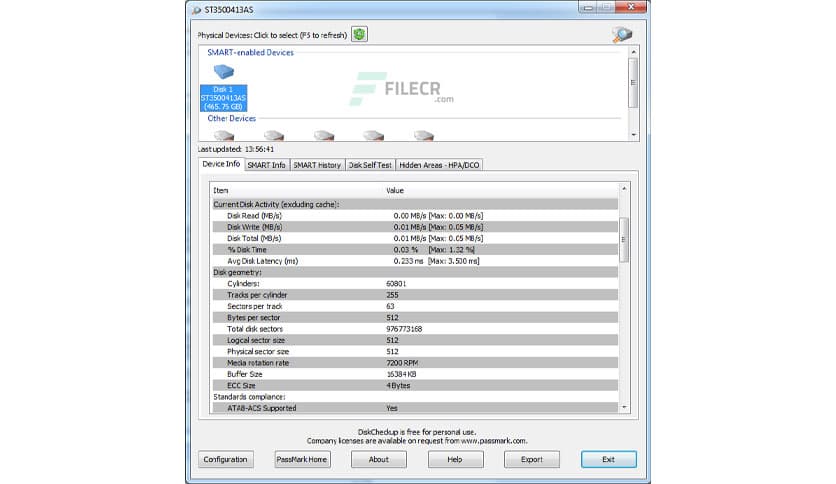This screenshot has height=484, width=836.
Task: Click the Exit button
Action: pyautogui.click(x=608, y=459)
